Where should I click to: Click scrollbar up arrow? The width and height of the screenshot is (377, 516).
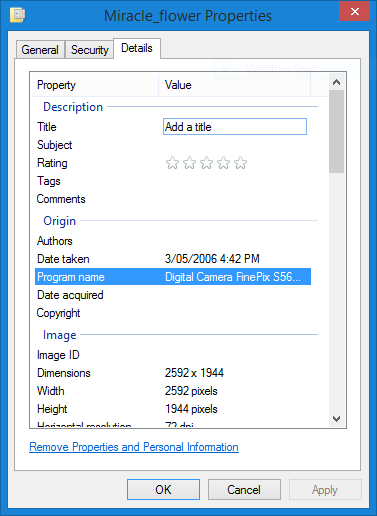(336, 82)
